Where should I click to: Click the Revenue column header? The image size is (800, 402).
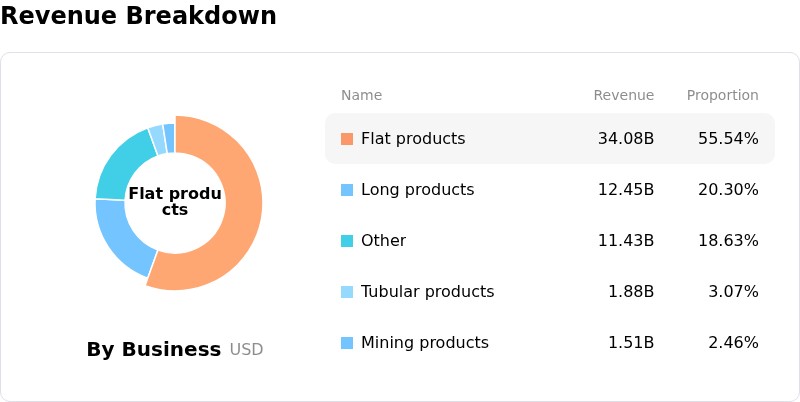[x=623, y=95]
